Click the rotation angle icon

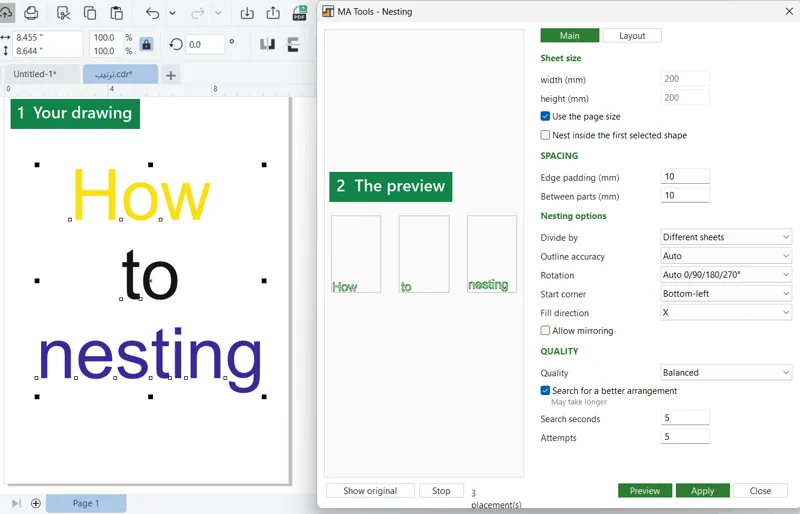tap(176, 44)
